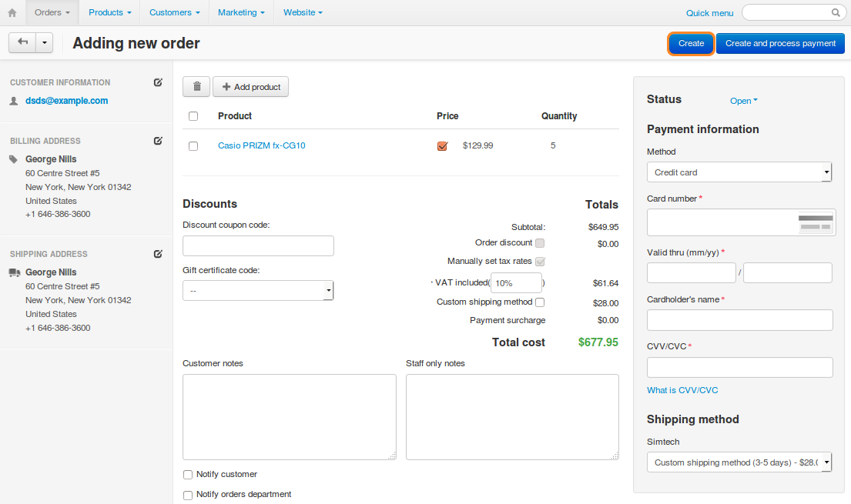
Task: Open the Website menu
Action: click(x=303, y=12)
